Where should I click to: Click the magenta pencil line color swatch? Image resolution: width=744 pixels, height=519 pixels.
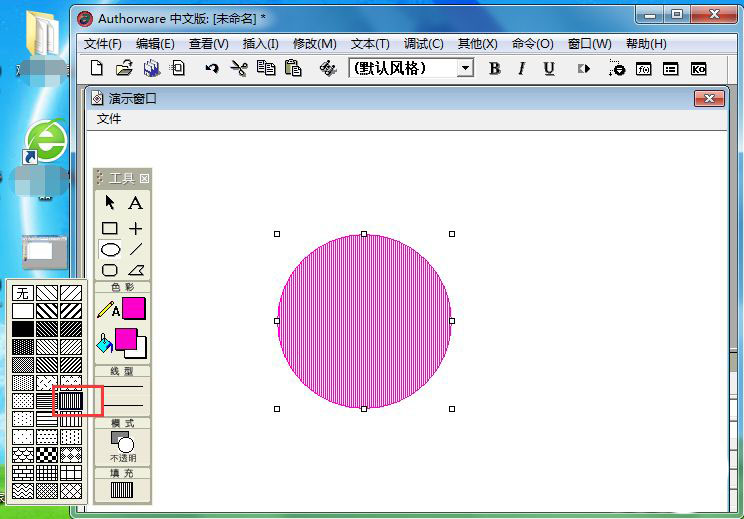(x=133, y=309)
